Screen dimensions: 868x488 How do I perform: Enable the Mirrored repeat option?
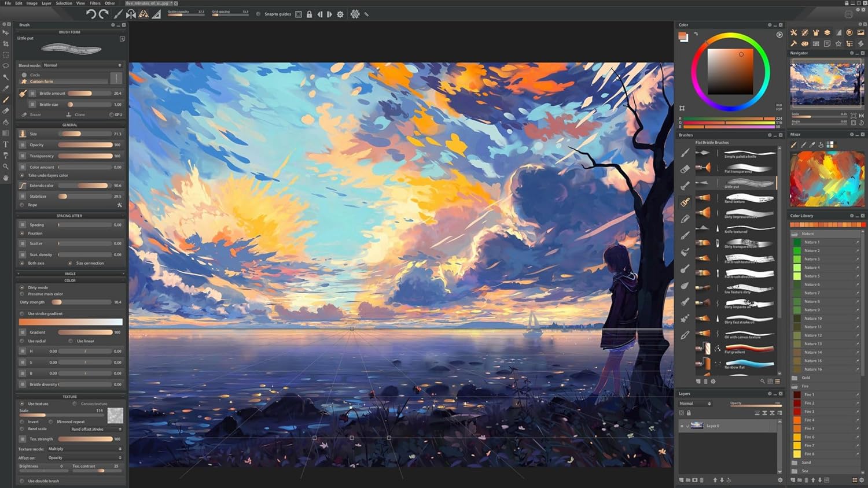click(x=52, y=422)
